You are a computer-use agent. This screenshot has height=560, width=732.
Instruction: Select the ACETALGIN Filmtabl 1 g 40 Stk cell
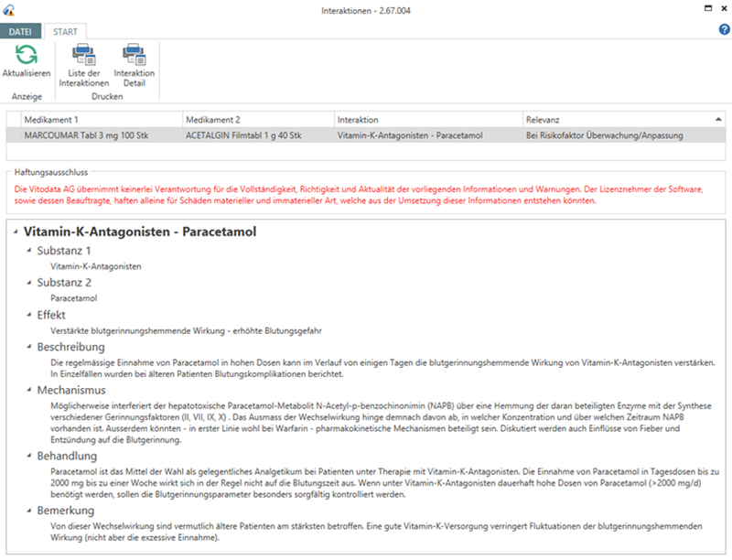pyautogui.click(x=259, y=135)
